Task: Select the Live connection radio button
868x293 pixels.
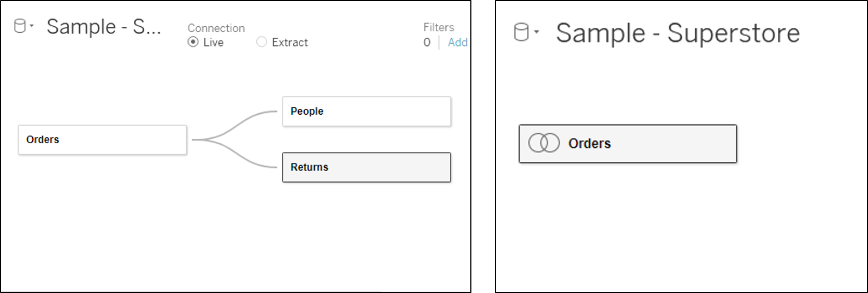Action: 193,42
